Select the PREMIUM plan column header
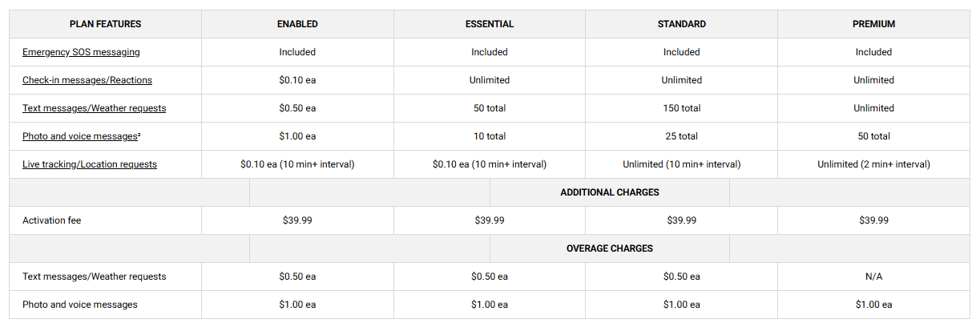 tap(873, 24)
